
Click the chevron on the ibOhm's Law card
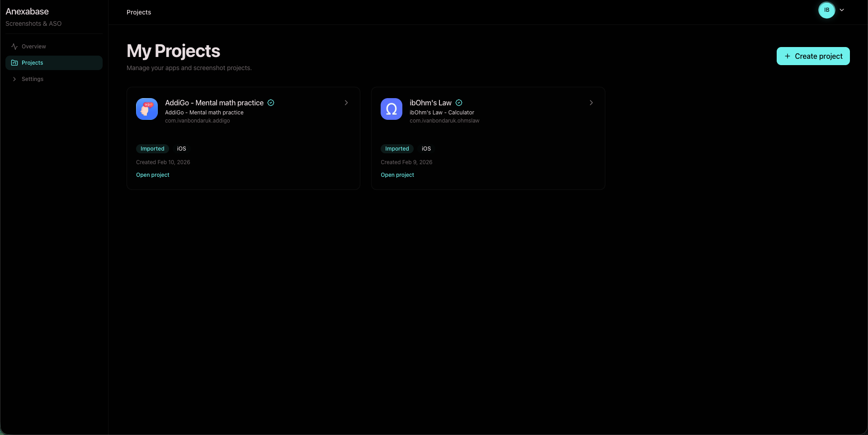click(x=591, y=103)
